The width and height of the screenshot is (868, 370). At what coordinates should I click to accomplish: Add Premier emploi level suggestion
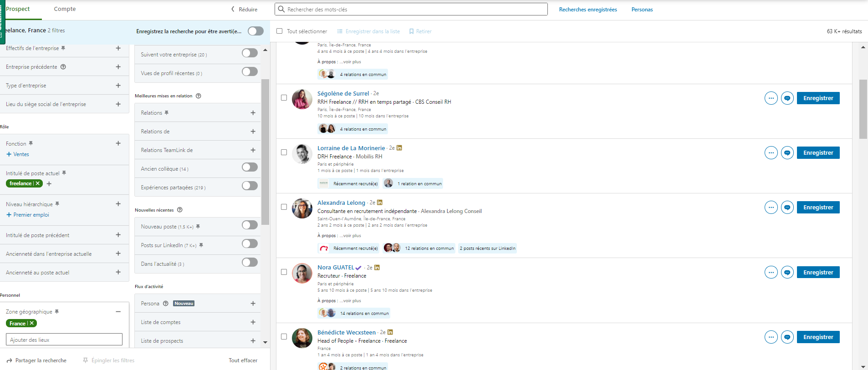click(28, 215)
